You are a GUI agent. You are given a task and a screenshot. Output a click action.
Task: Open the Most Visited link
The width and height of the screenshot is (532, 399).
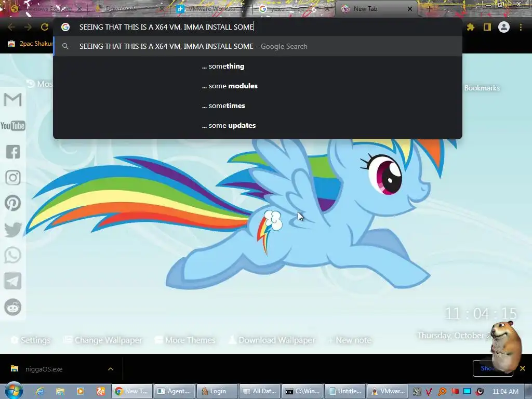[40, 84]
